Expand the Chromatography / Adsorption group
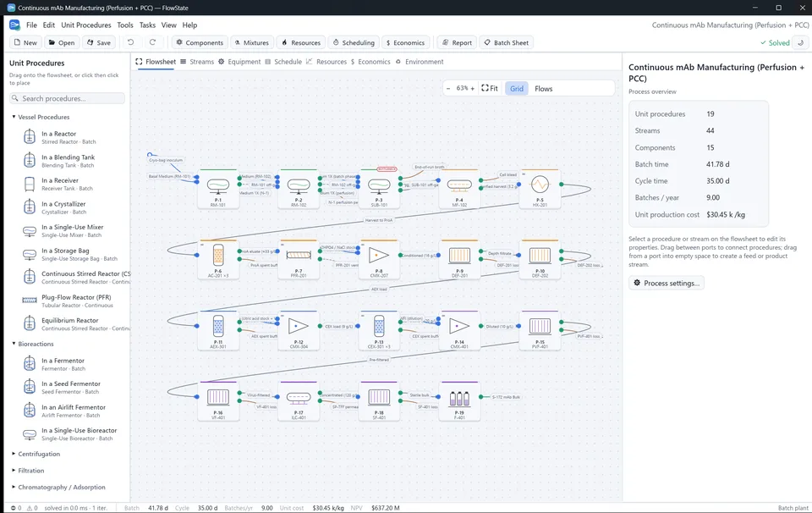The width and height of the screenshot is (812, 513). pos(58,487)
